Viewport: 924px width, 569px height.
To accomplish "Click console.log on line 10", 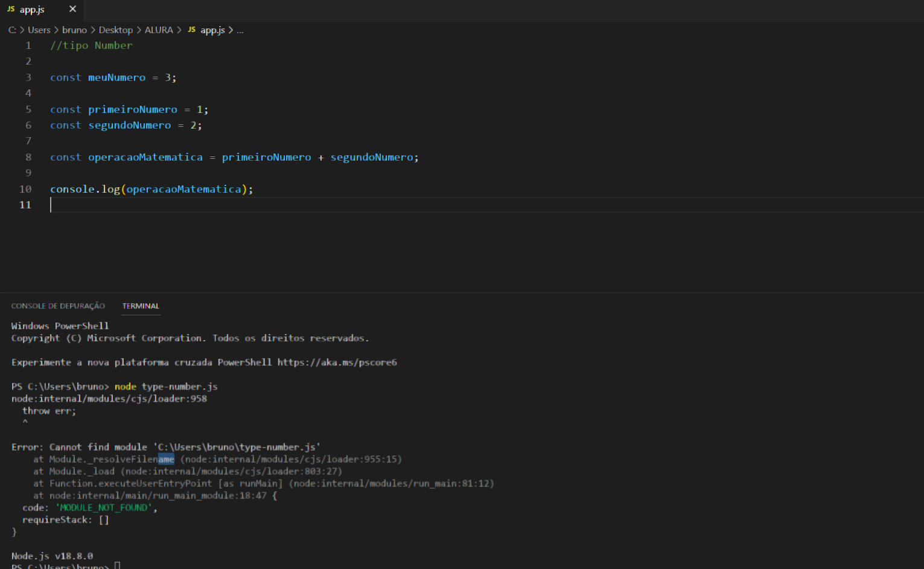I will [x=85, y=189].
